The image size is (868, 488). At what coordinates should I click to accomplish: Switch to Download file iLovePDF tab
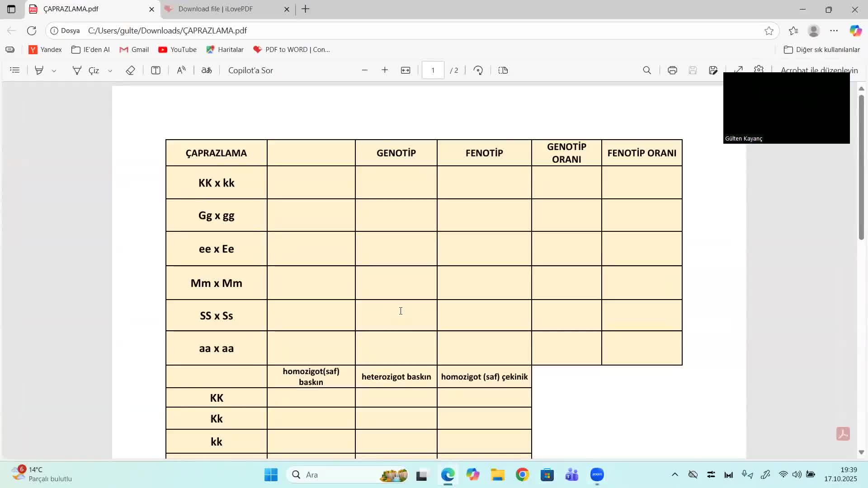tap(215, 9)
